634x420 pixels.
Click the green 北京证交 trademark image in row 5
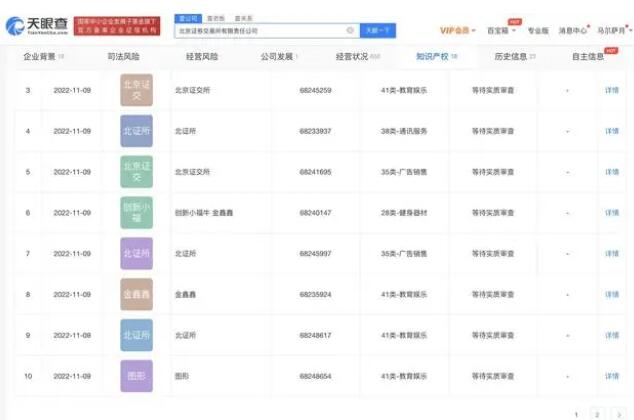(x=136, y=171)
